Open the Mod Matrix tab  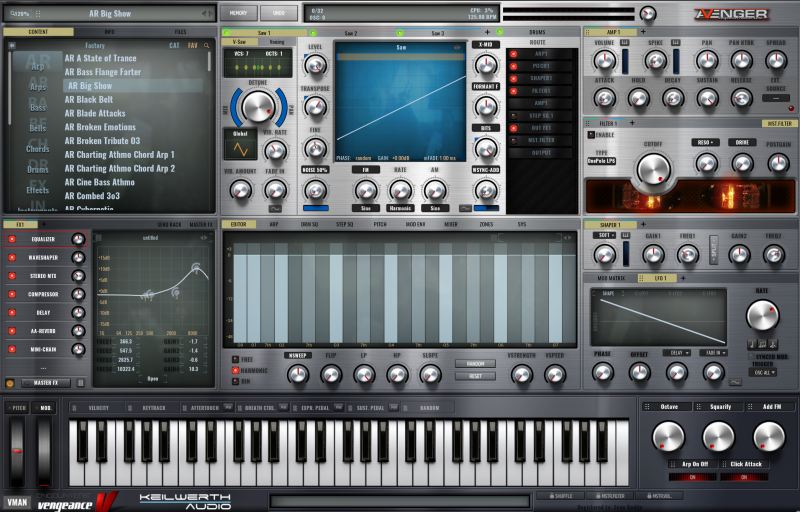click(x=610, y=278)
